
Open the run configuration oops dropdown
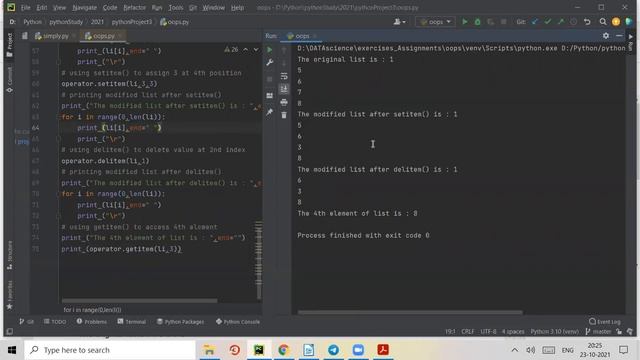[x=435, y=22]
